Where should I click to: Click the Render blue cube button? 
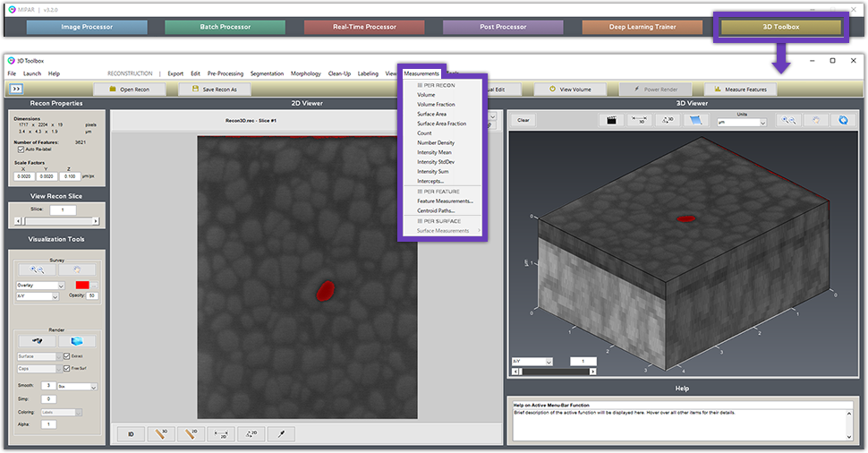[x=77, y=341]
